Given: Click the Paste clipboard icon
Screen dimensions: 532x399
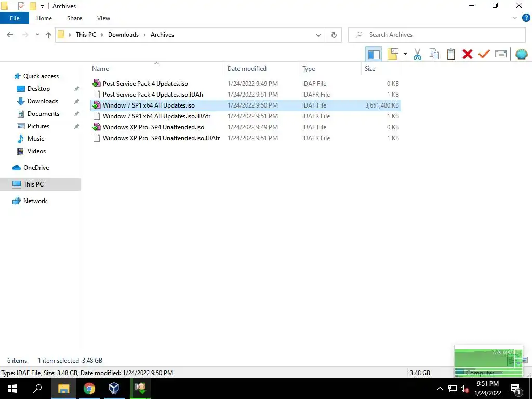Looking at the screenshot, I should (x=450, y=54).
